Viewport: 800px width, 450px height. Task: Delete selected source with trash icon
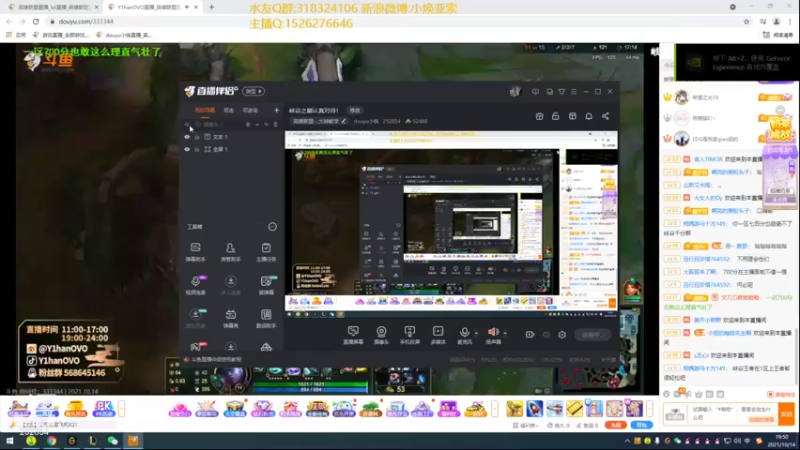click(x=276, y=124)
